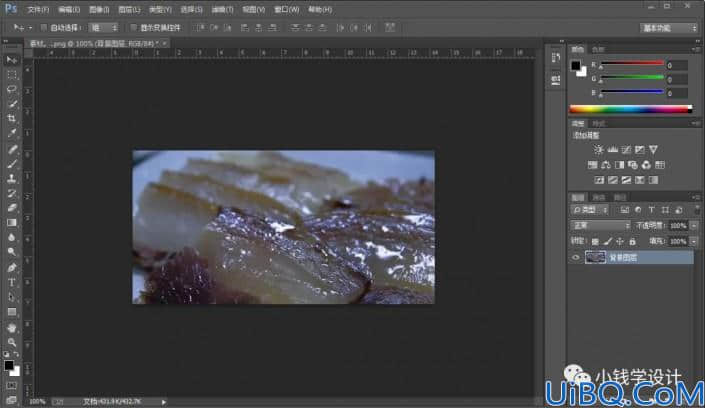Toggle lock position in Layers panel
The height and width of the screenshot is (408, 705).
click(620, 242)
